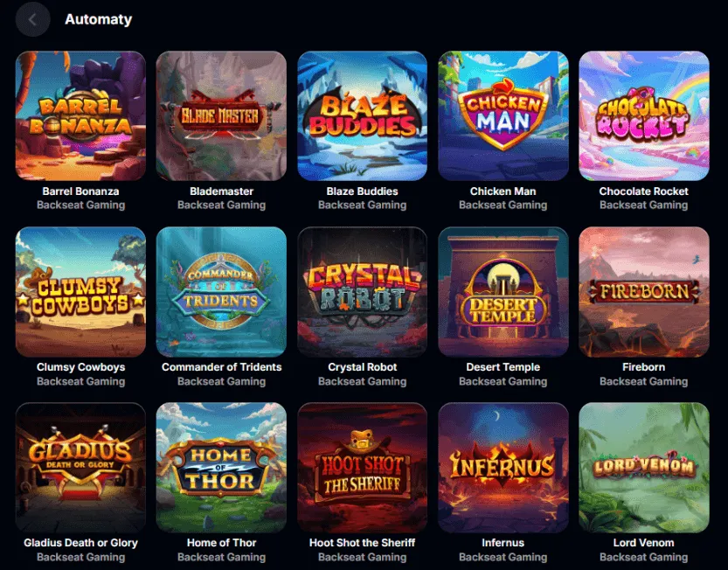Launch Hoot Shot the Sheriff thumbnail
The width and height of the screenshot is (728, 570).
tap(362, 468)
